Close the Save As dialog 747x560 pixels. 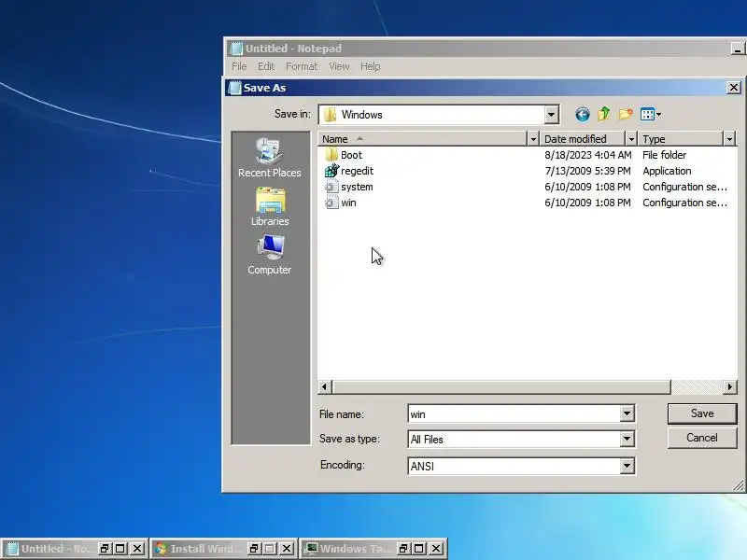[734, 88]
